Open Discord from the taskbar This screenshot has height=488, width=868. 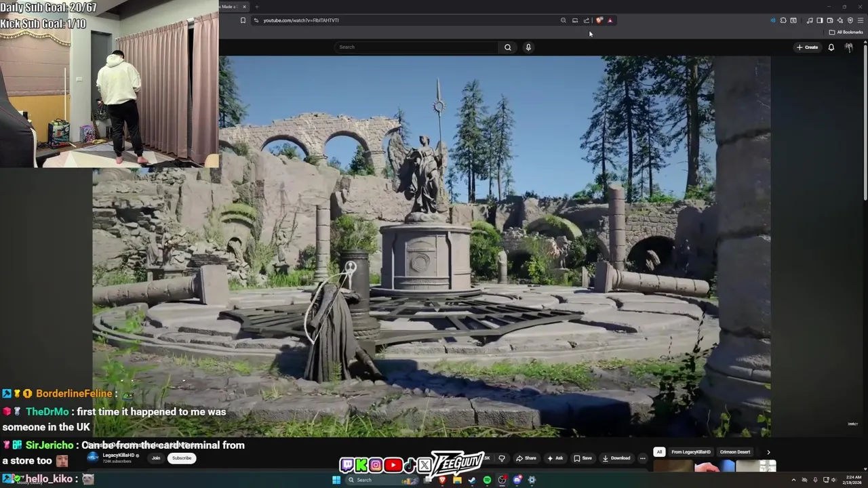click(x=517, y=480)
